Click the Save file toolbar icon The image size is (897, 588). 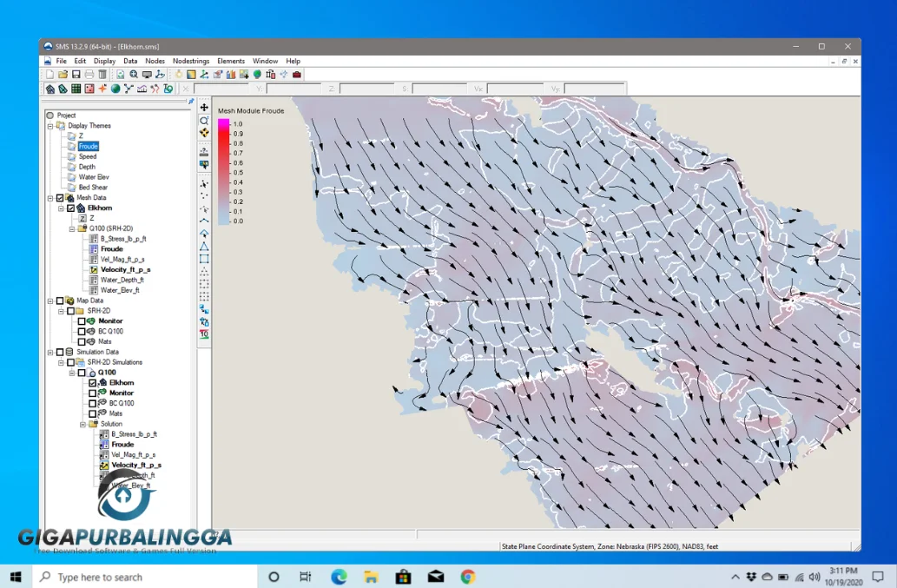point(76,75)
